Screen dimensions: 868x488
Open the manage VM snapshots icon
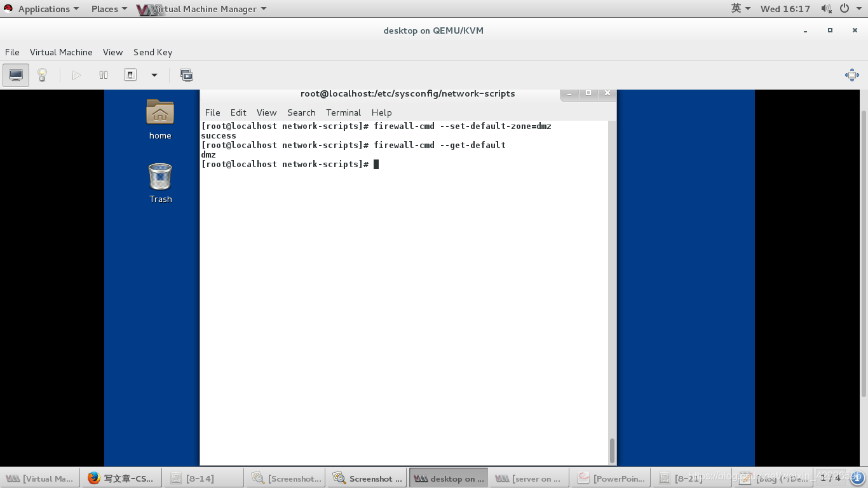pos(186,75)
